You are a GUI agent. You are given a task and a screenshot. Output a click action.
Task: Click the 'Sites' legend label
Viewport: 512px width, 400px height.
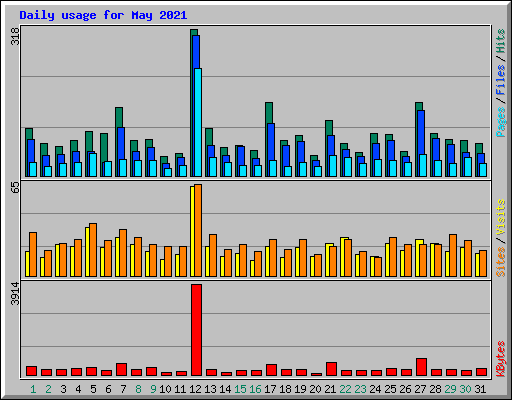coord(501,262)
